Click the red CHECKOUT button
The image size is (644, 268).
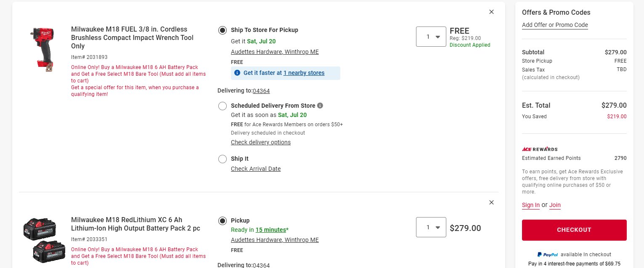pyautogui.click(x=574, y=230)
